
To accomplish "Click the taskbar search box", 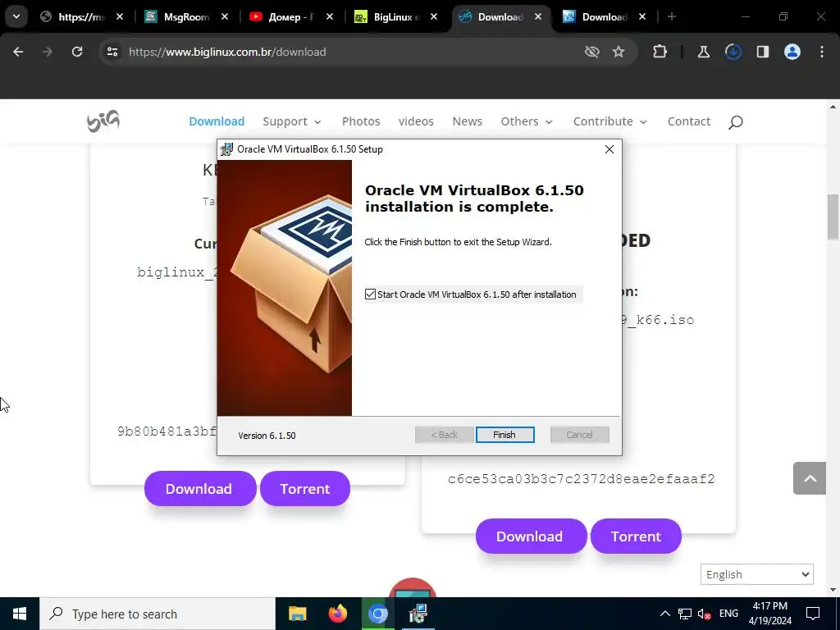I will pyautogui.click(x=157, y=614).
